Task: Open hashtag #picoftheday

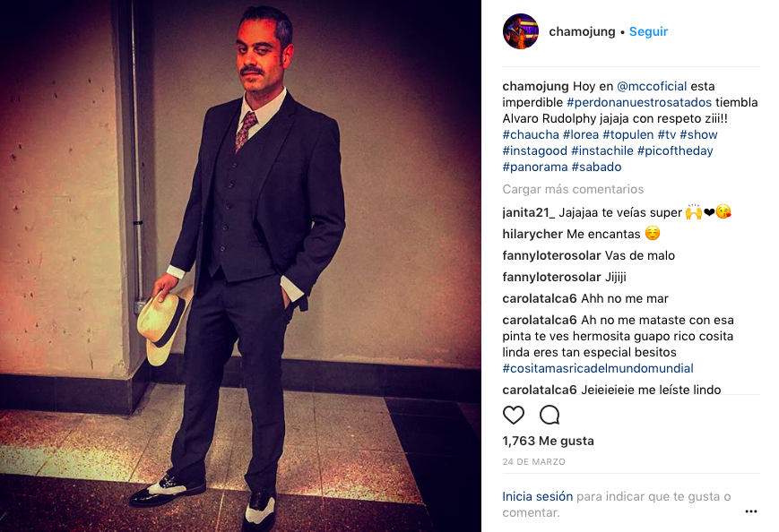Action: click(675, 150)
